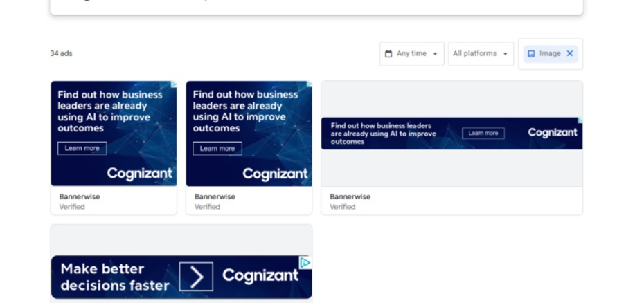
Task: Click the calendar icon in the Any time filter
Action: 388,54
